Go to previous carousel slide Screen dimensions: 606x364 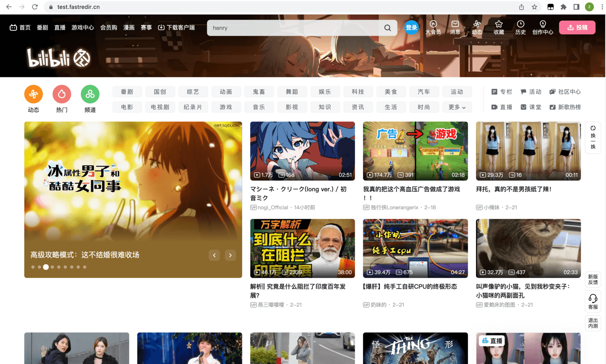[x=214, y=255]
